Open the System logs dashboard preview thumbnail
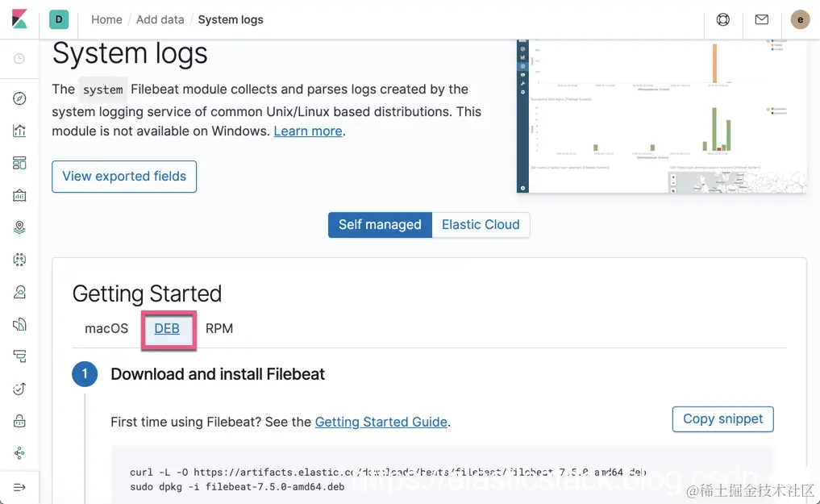820x504 pixels. 661,116
